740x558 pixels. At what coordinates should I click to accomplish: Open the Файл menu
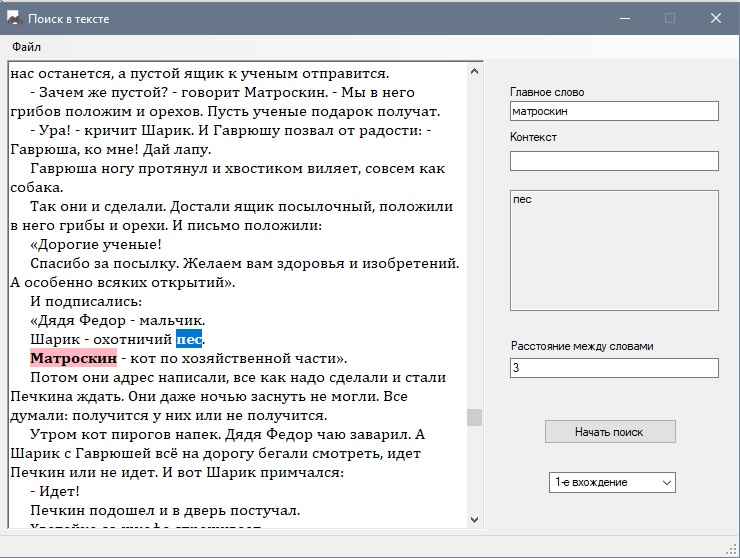point(27,47)
